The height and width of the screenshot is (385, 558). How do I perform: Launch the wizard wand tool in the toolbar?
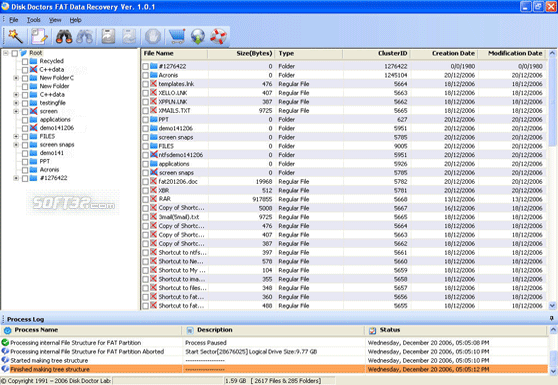click(x=15, y=36)
